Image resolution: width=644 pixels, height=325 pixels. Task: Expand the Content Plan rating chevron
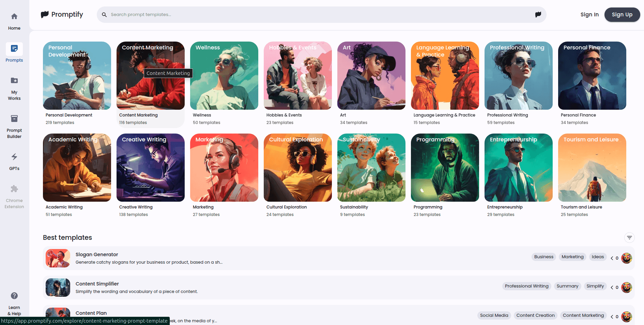(612, 316)
